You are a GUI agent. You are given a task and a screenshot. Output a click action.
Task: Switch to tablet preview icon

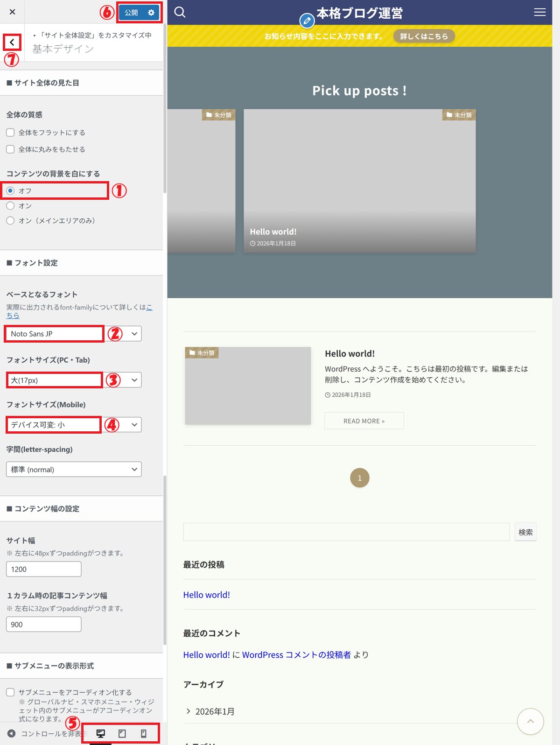tap(122, 733)
